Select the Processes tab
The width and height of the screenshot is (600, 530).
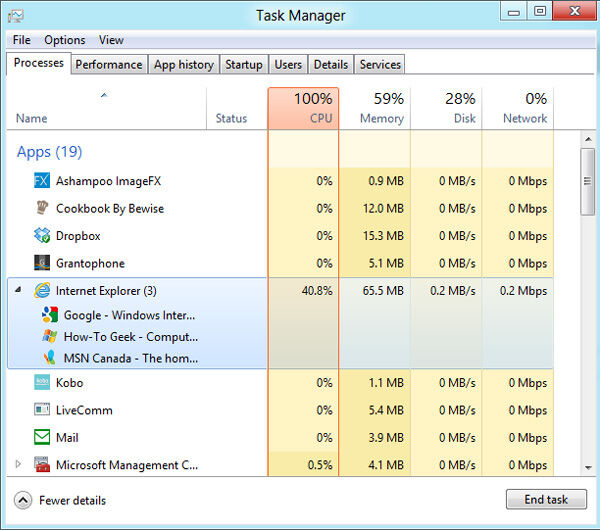click(x=39, y=63)
